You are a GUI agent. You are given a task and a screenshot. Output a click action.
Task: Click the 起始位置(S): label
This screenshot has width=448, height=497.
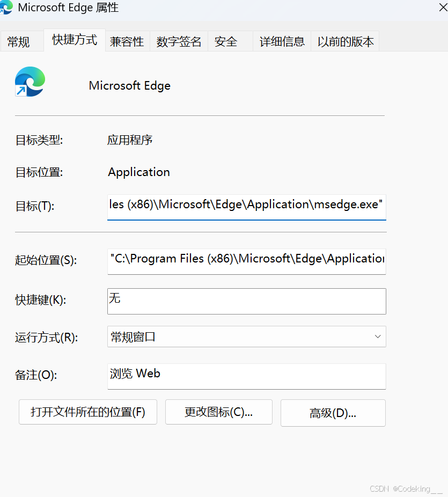[46, 260]
